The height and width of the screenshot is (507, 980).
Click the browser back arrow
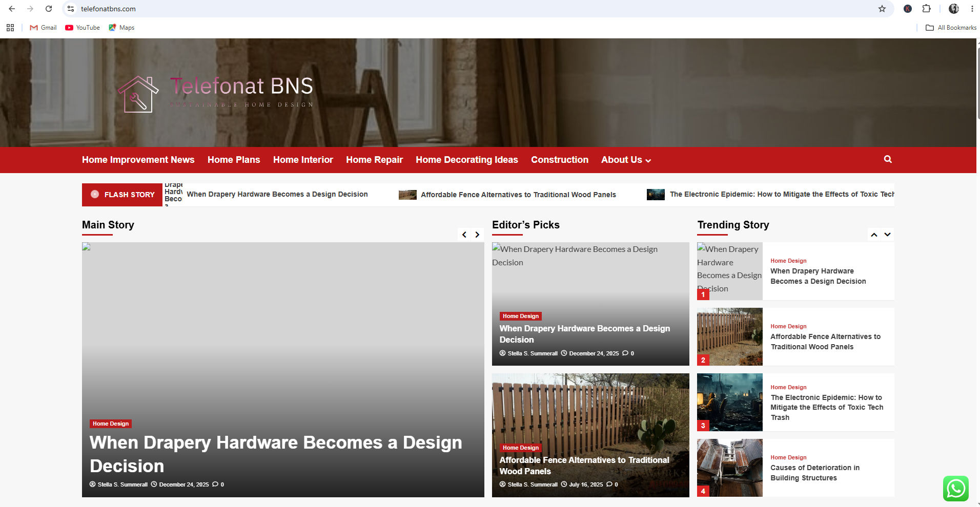pos(12,9)
